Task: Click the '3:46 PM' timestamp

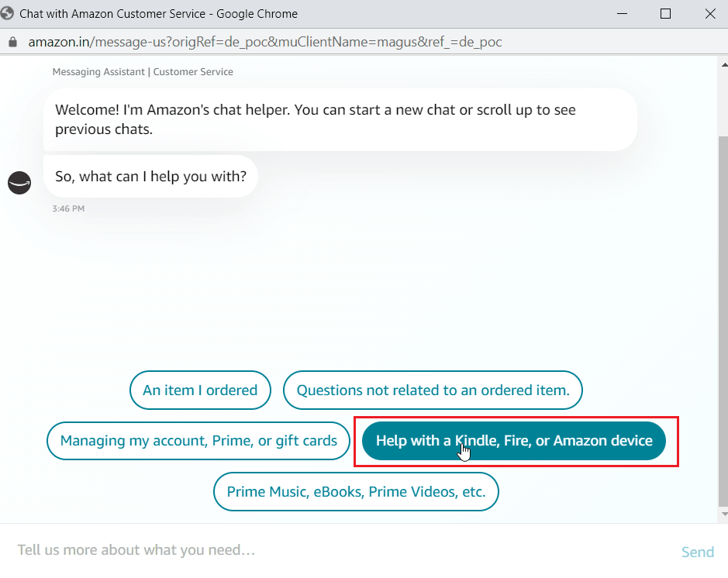Action: coord(68,208)
